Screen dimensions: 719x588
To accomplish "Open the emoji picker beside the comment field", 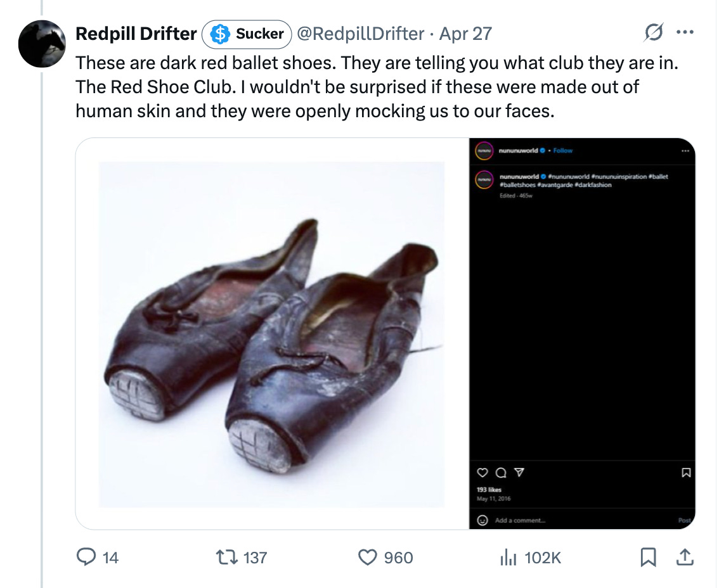I will [x=483, y=520].
